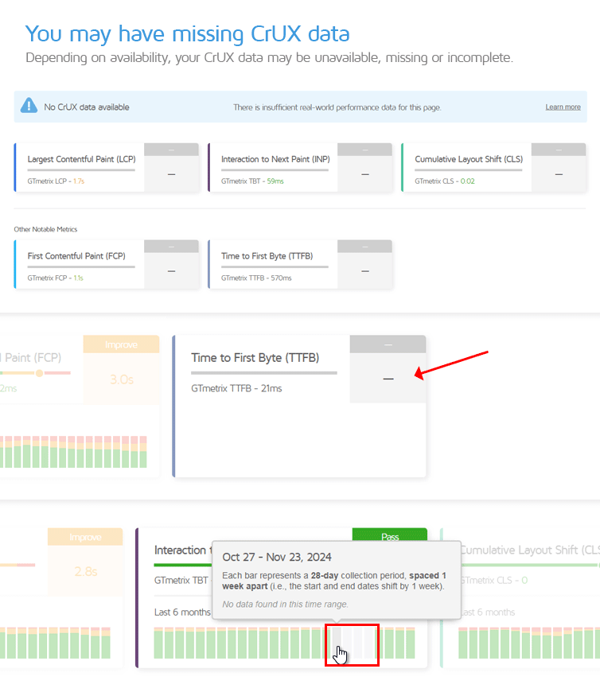
Task: Click the large Time to First Byte (TTFB) title
Action: tap(255, 358)
